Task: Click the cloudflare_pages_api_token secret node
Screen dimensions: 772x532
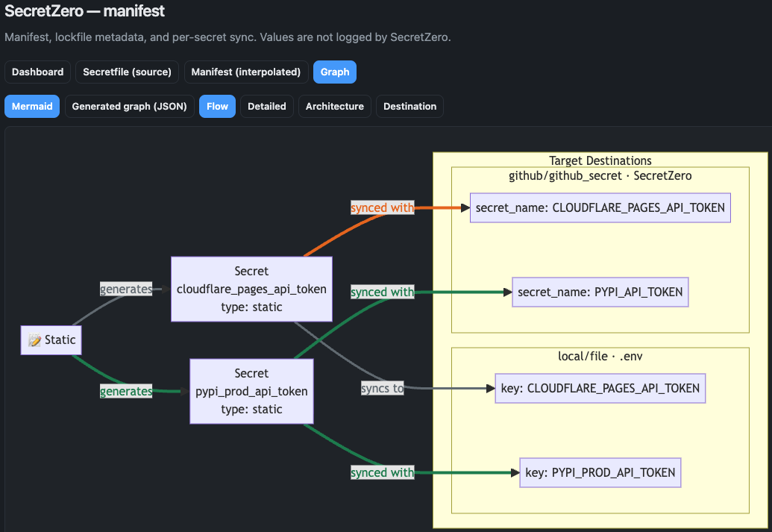Action: (x=251, y=289)
